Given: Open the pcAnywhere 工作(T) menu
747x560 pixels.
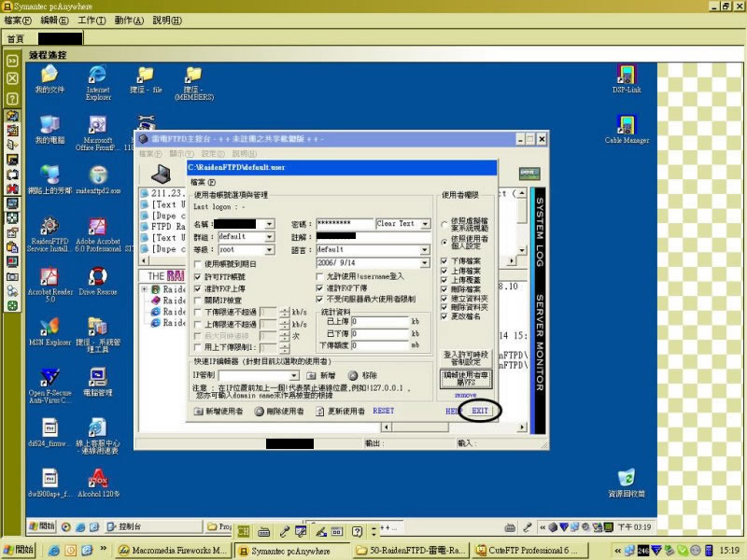Looking at the screenshot, I should (x=92, y=21).
